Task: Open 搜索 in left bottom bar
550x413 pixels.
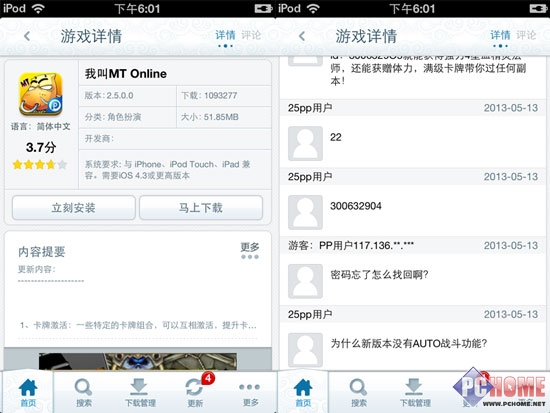Action: click(x=83, y=393)
